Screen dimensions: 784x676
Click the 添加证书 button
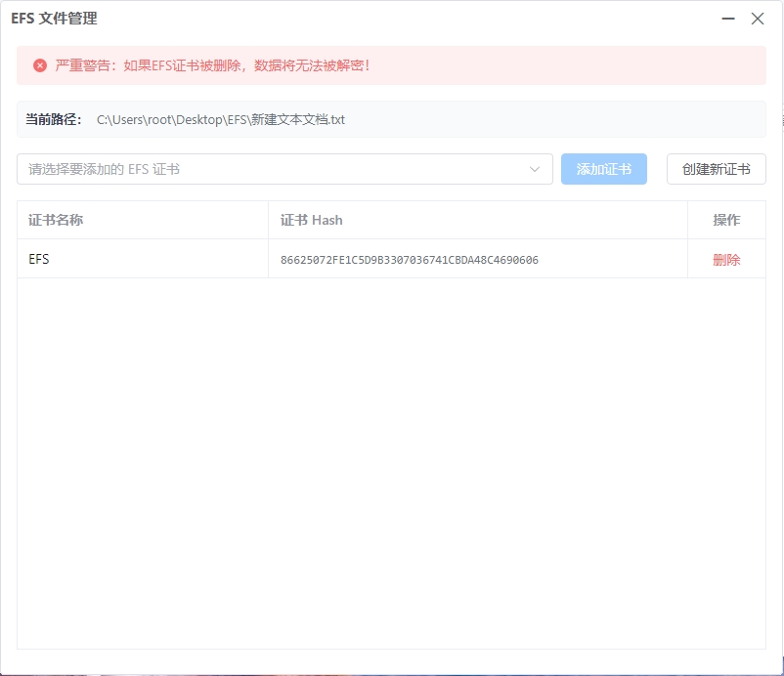[x=603, y=169]
